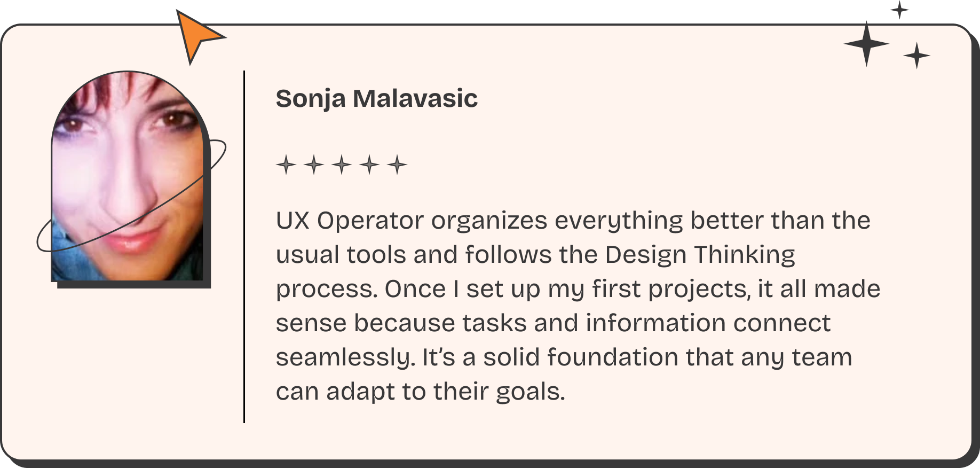Viewport: 980px width, 468px height.
Task: Click 'first projects' phrase in the testimonial
Action: tap(670, 289)
